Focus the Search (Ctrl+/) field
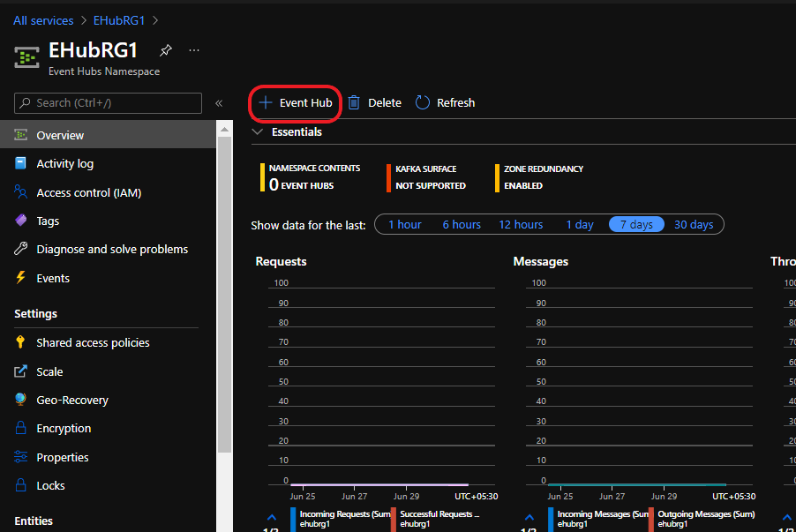796x532 pixels. click(x=108, y=103)
